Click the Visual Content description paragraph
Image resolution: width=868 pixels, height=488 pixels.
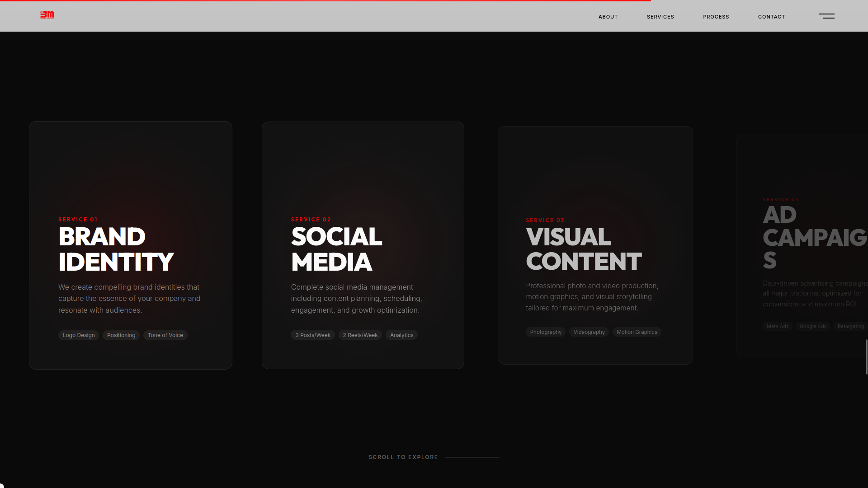pos(592,297)
